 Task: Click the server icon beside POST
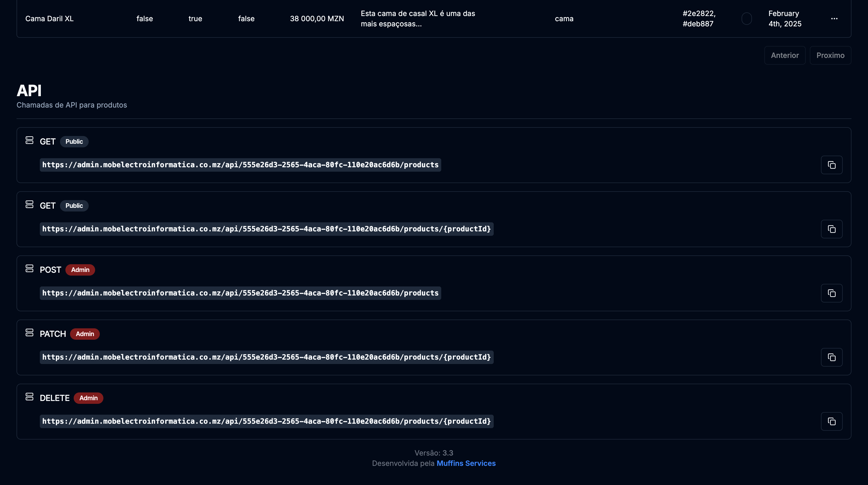[x=29, y=268]
